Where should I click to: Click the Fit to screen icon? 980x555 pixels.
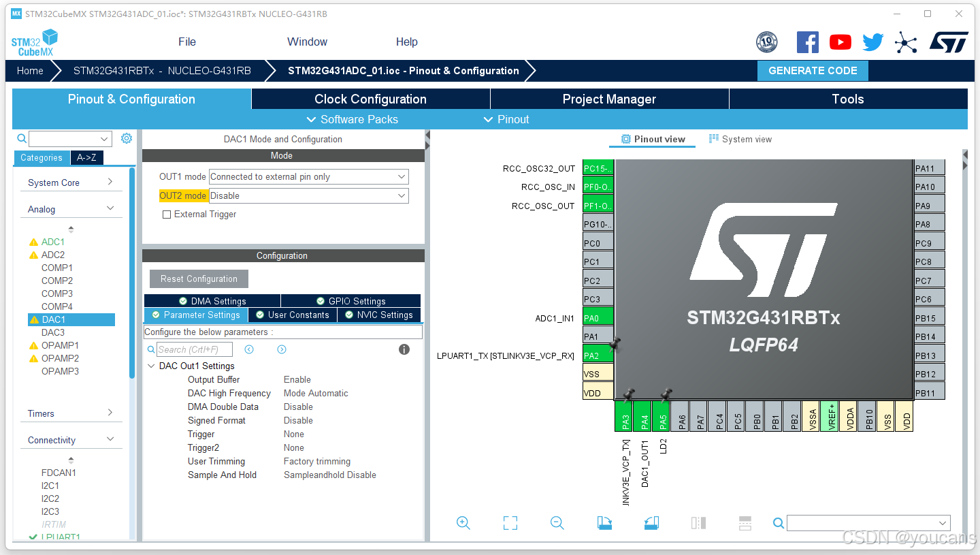click(510, 523)
